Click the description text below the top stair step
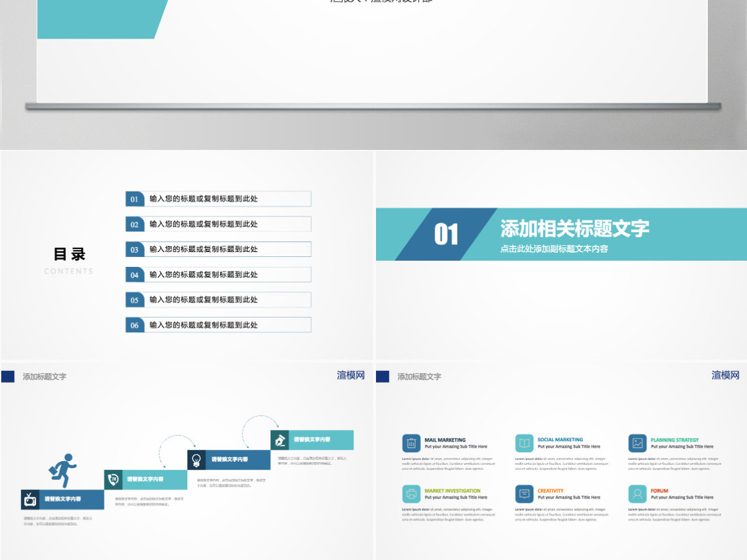747x560 pixels. pyautogui.click(x=312, y=460)
